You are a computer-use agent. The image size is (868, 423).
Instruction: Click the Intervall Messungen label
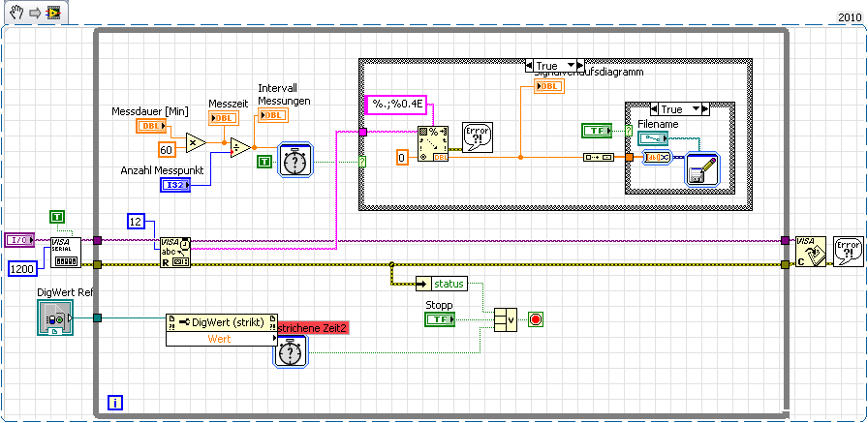pos(285,95)
